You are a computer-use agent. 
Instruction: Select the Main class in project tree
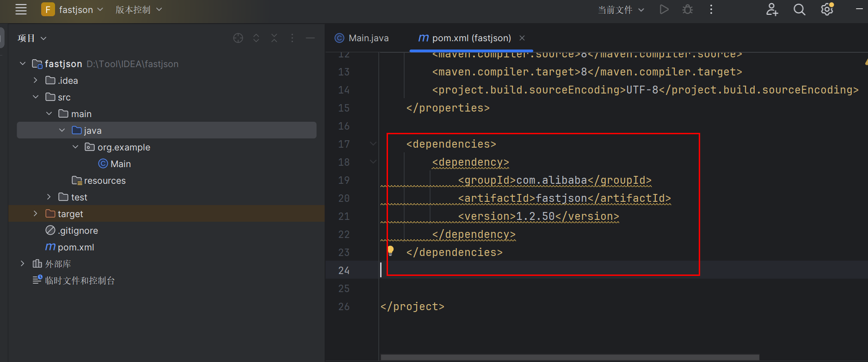(x=115, y=164)
